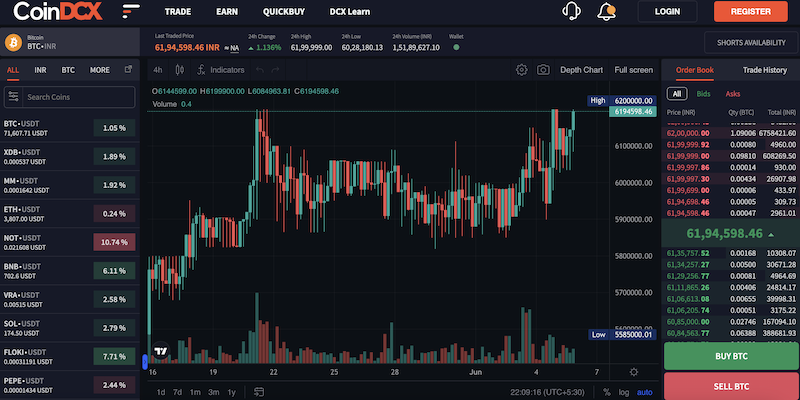The height and width of the screenshot is (400, 800).
Task: Set chart range to 3m
Action: pos(213,392)
